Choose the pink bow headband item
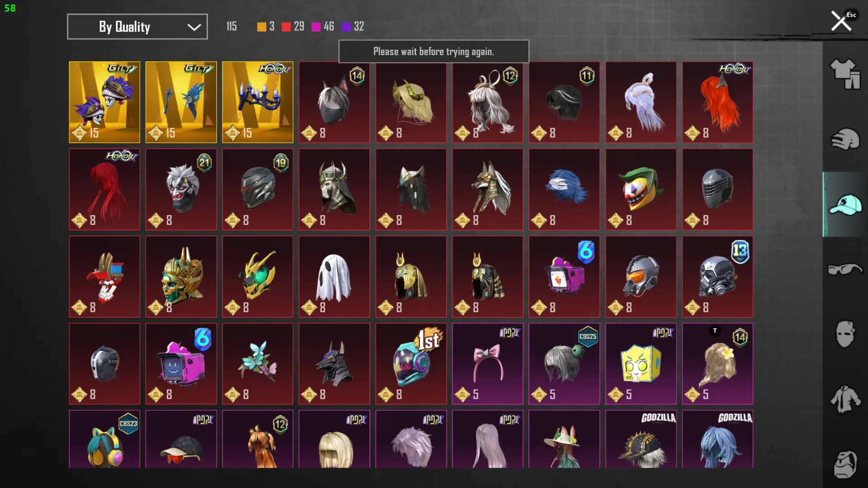Image resolution: width=868 pixels, height=488 pixels. (x=487, y=364)
